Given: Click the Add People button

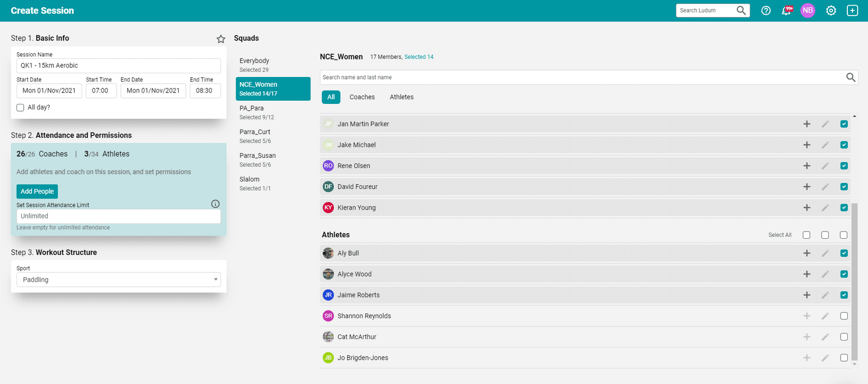Looking at the screenshot, I should pyautogui.click(x=37, y=191).
